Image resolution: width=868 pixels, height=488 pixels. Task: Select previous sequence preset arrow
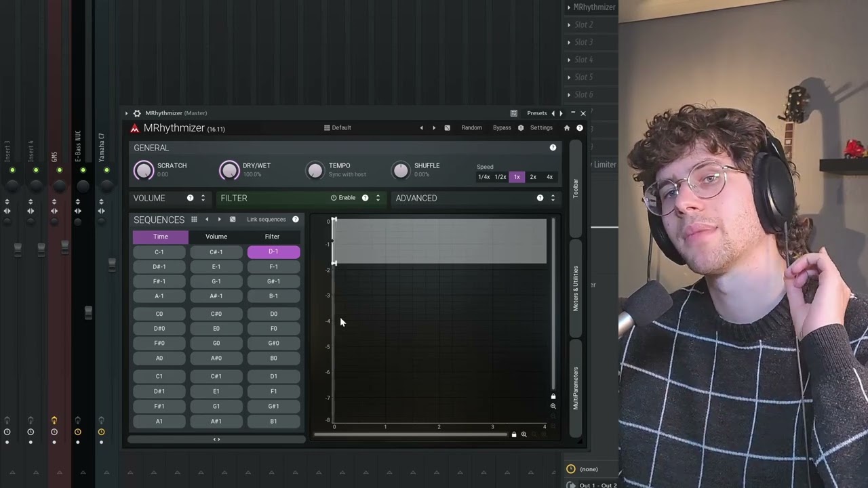207,220
